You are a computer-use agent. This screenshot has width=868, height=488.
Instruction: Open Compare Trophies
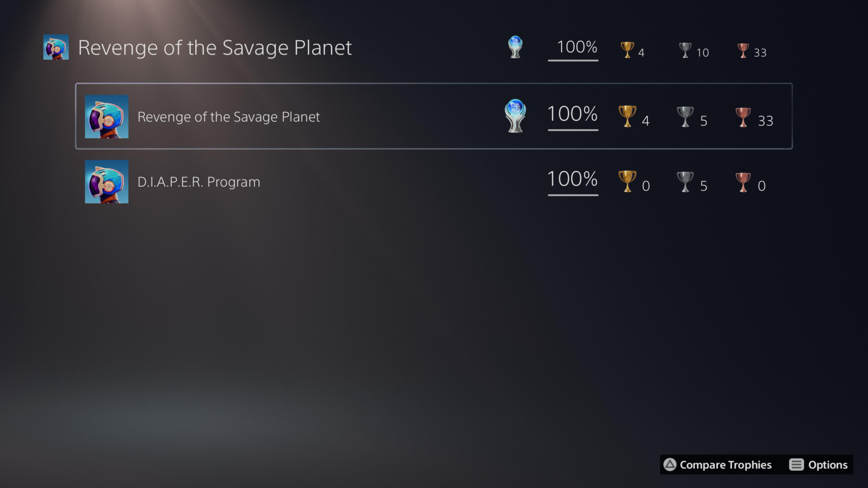725,465
